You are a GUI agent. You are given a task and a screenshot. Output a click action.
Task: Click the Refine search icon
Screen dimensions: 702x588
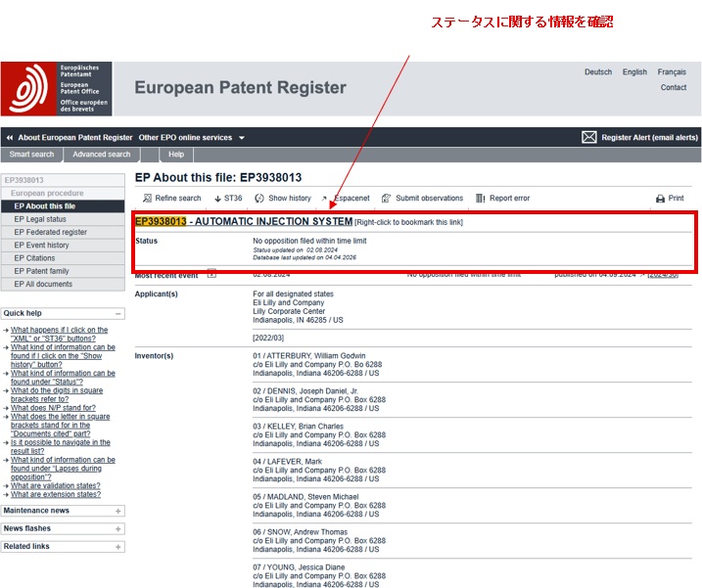(x=147, y=199)
